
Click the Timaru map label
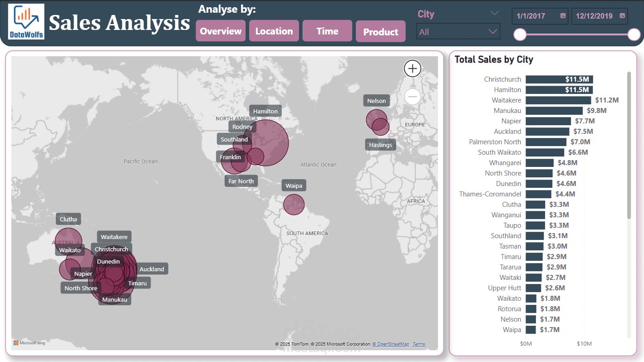tap(138, 283)
